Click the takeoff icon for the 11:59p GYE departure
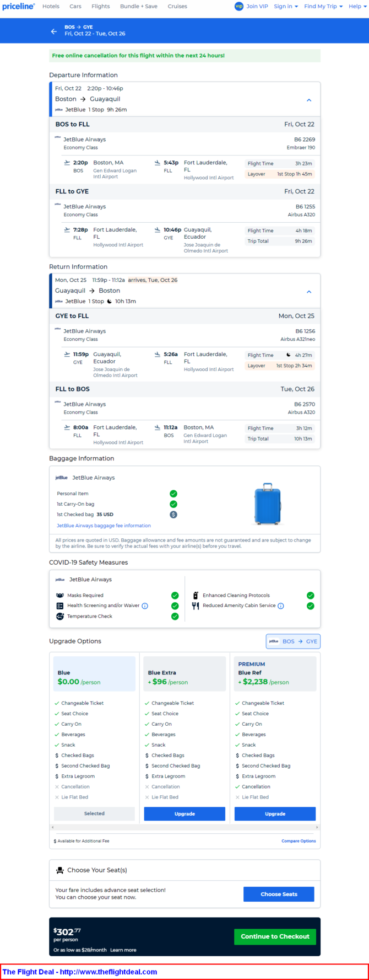This screenshot has width=369, height=980. click(67, 355)
